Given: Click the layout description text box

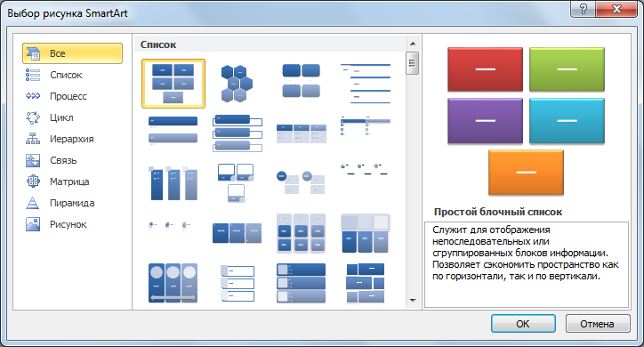Looking at the screenshot, I should coord(526,264).
